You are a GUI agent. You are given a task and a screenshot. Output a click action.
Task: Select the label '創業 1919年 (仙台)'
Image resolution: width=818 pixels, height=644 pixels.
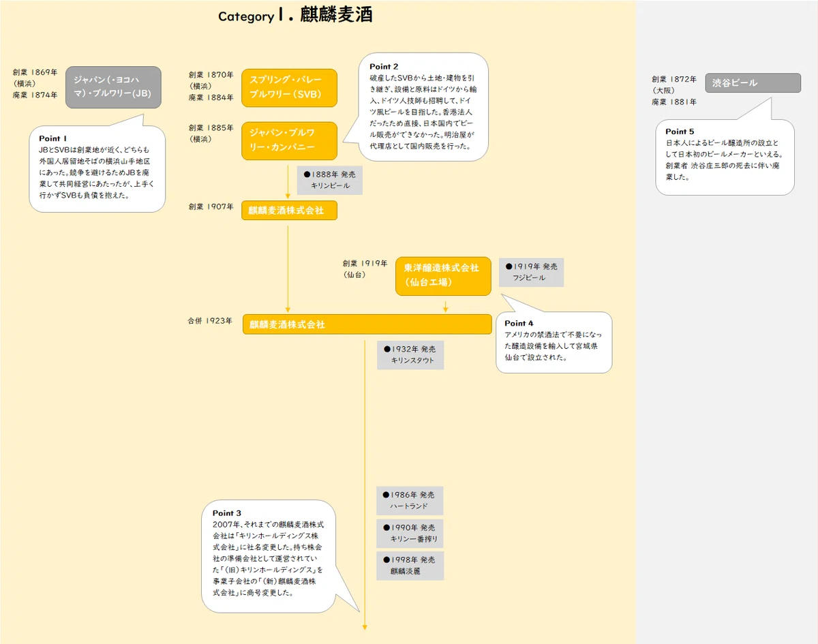point(365,269)
